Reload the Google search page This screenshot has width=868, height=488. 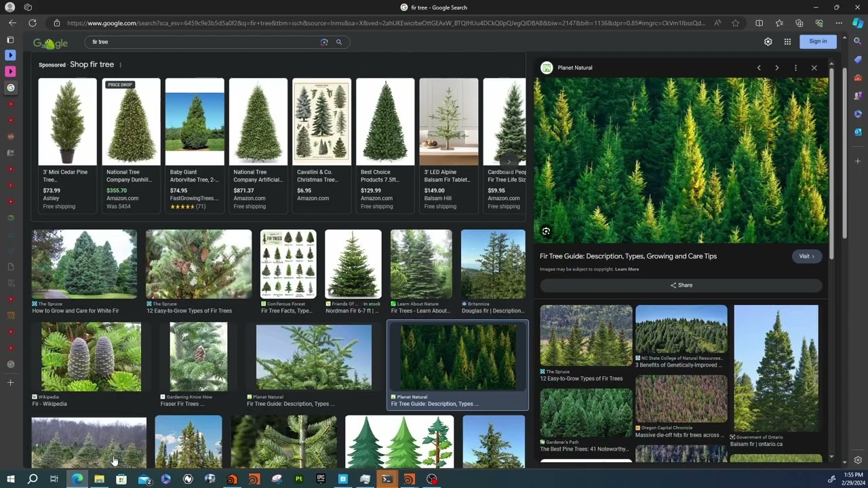[33, 23]
